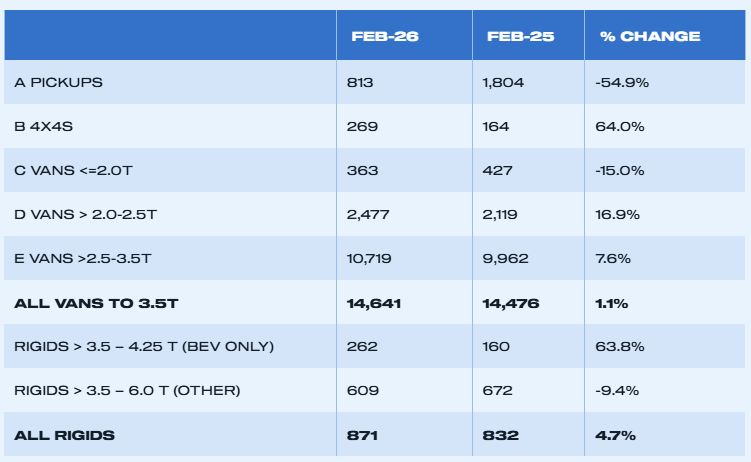Click the 10,719 vans value

(371, 258)
